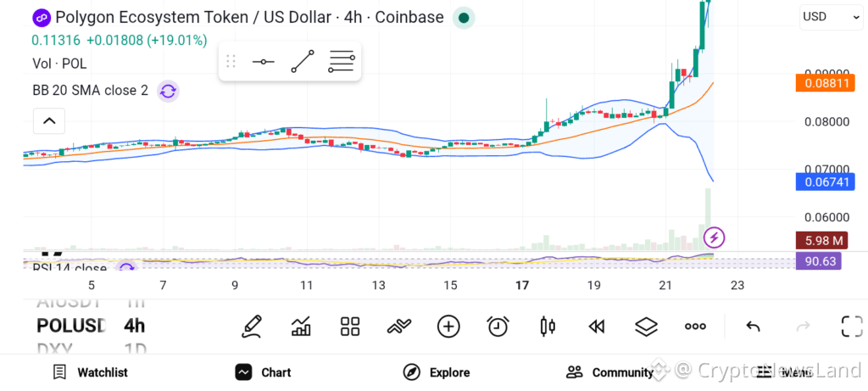This screenshot has height=391, width=868.
Task: Open the Menu tab
Action: click(x=783, y=372)
